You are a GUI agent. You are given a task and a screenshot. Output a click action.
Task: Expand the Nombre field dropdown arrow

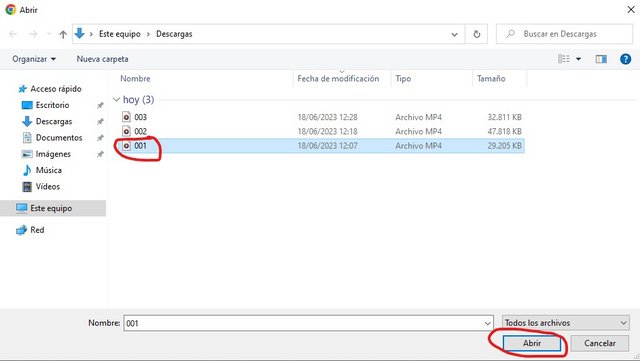point(488,323)
